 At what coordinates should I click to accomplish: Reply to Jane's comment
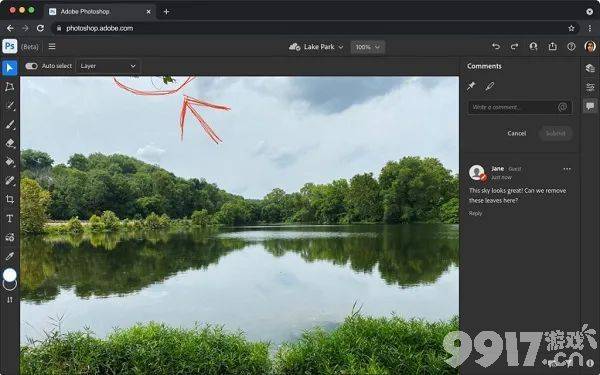(475, 213)
